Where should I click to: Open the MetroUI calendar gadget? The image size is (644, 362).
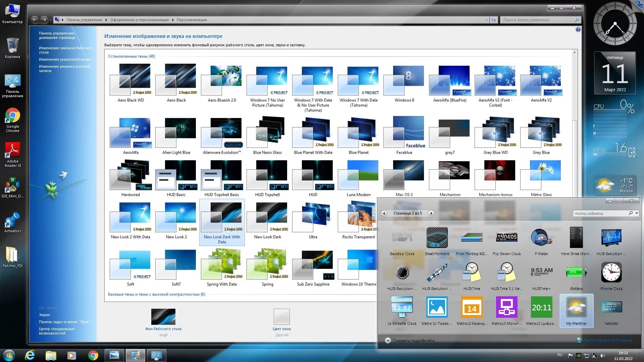click(x=472, y=308)
